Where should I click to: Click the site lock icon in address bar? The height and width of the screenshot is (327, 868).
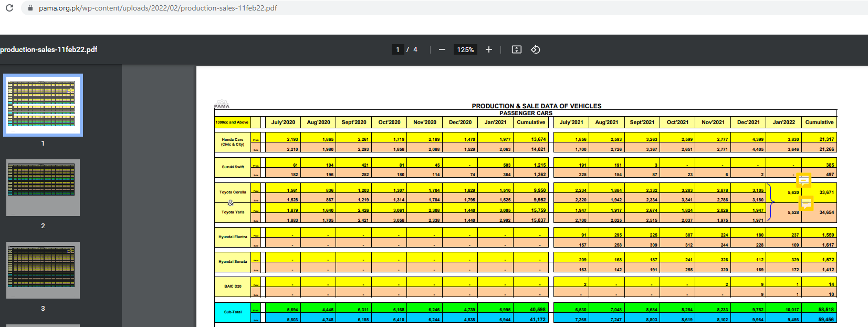pos(30,8)
